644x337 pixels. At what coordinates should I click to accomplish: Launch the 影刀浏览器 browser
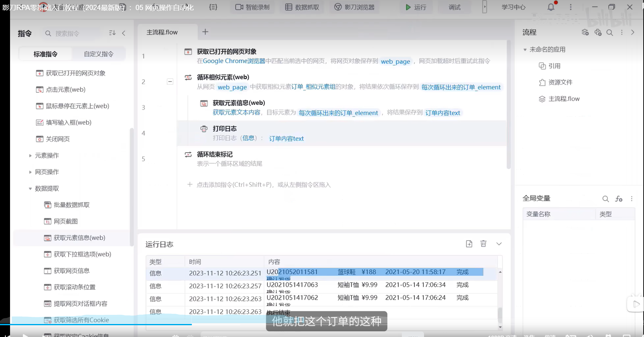[354, 7]
